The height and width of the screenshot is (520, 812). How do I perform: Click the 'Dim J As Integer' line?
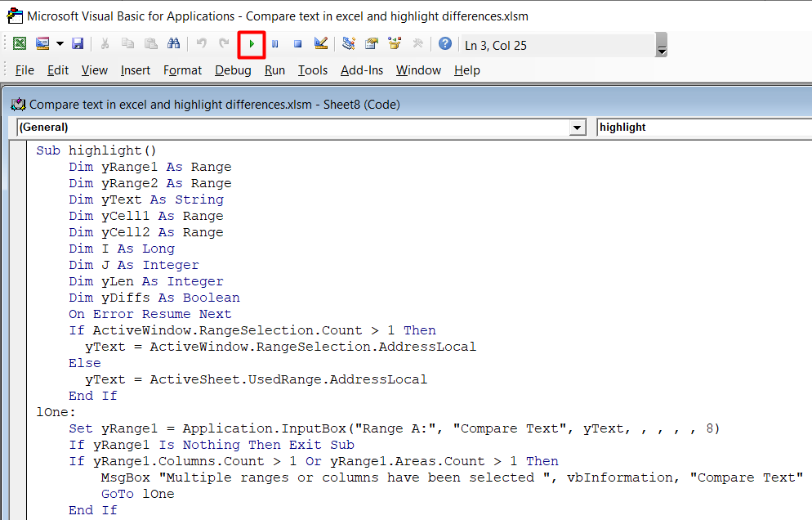[x=134, y=265]
